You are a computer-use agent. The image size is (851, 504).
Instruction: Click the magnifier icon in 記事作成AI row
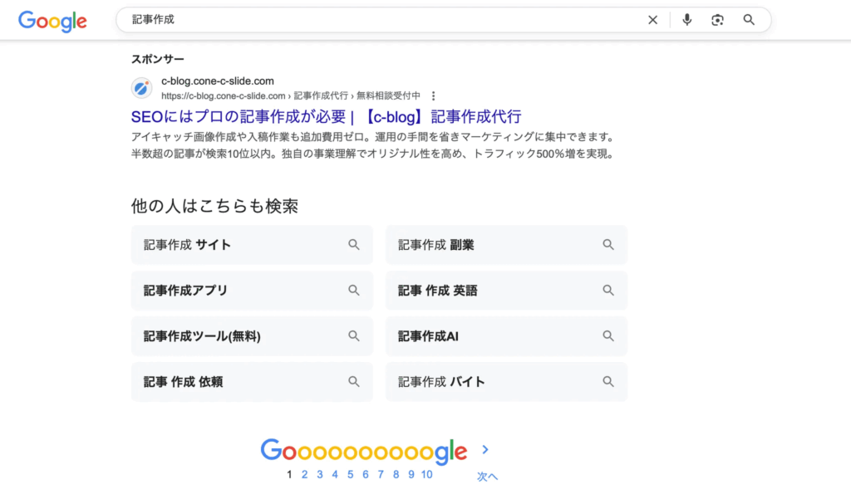pyautogui.click(x=608, y=335)
